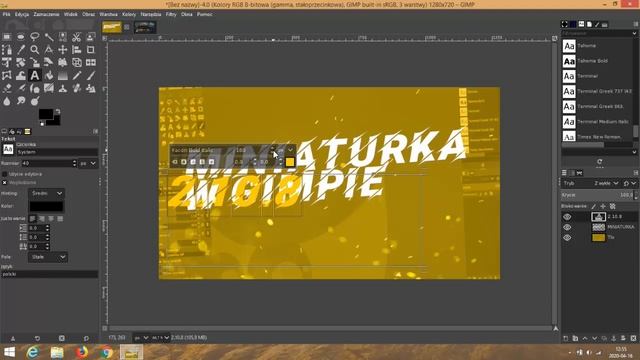Screen dimensions: 640x360
Task: Click the foreground color swatch in toolbox
Action: pyautogui.click(x=46, y=114)
